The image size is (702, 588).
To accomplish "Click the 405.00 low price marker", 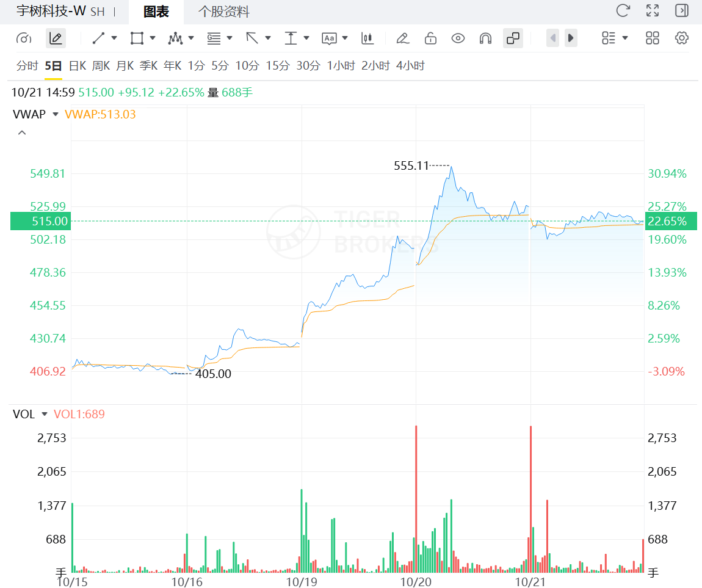I will 213,374.
